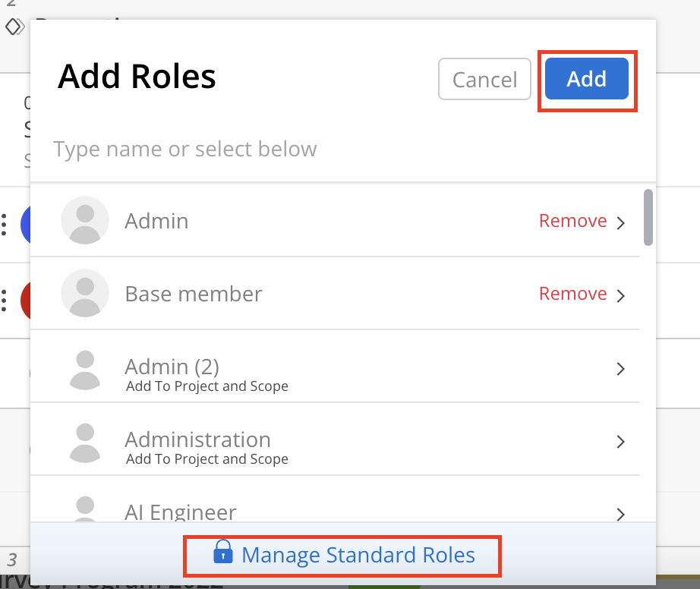Screen dimensions: 700x589
Task: Remove the Base member role
Action: pos(572,293)
